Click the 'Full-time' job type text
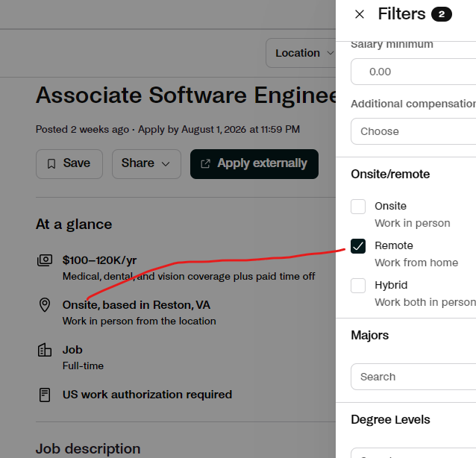The height and width of the screenshot is (458, 476). click(83, 366)
